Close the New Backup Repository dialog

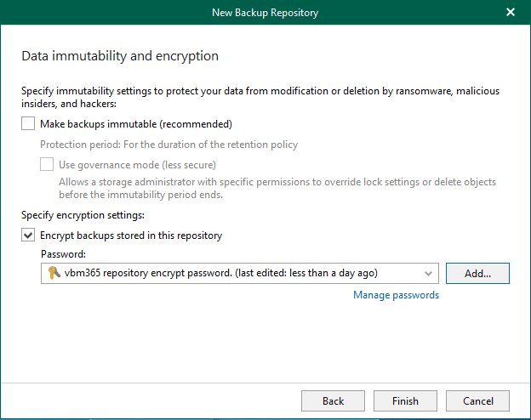pos(510,12)
